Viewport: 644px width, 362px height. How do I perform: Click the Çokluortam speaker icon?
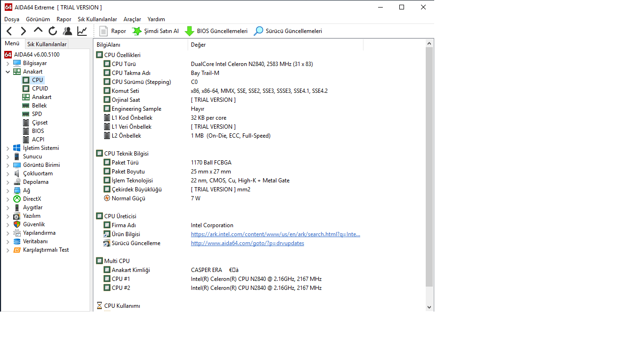(x=17, y=173)
